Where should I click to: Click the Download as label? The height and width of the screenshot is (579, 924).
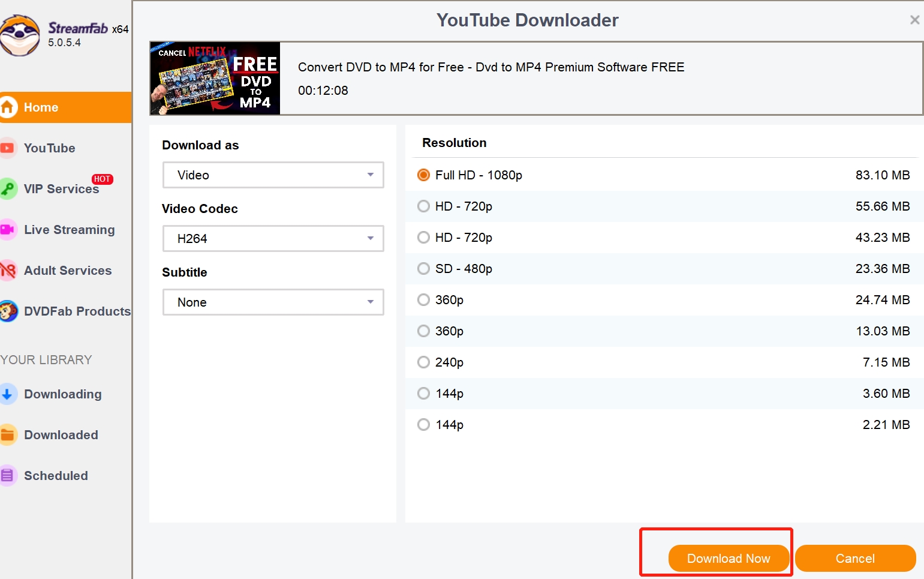(x=200, y=145)
